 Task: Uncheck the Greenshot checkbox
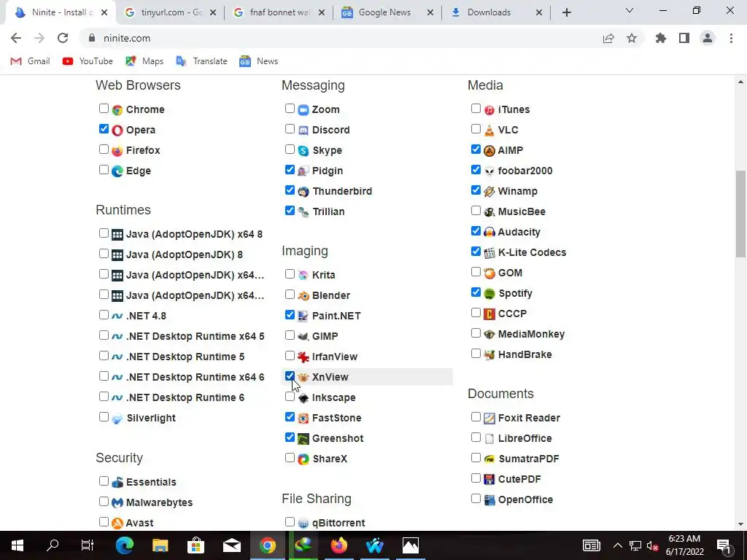coord(290,437)
